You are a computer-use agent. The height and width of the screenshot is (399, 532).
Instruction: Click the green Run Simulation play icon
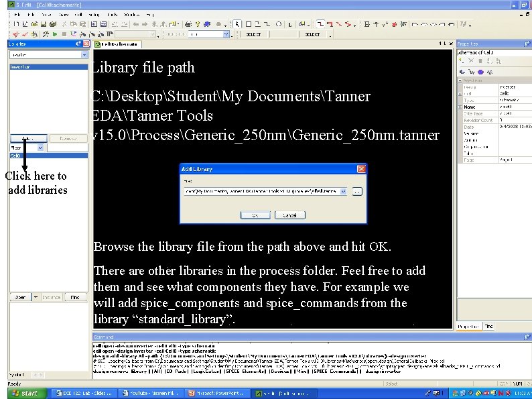click(x=55, y=34)
